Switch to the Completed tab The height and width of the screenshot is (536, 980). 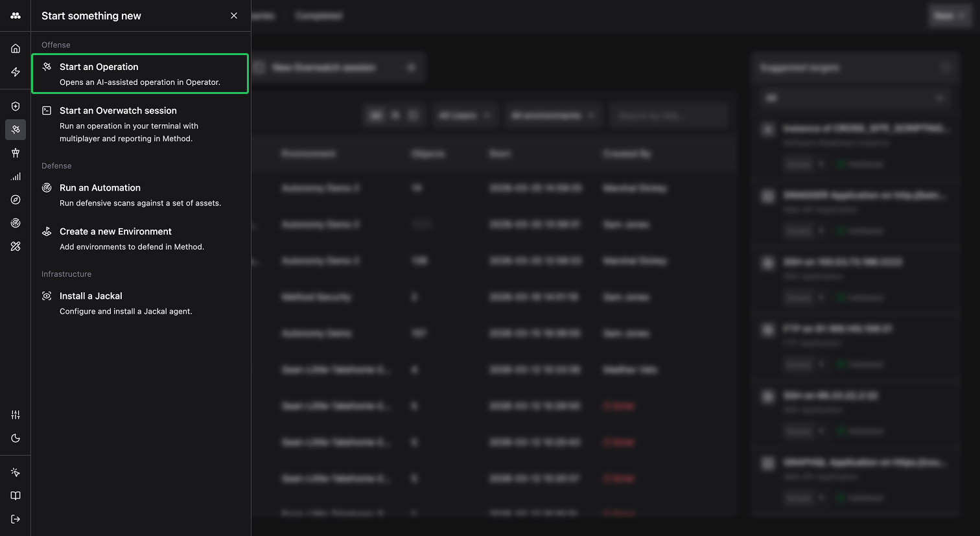pyautogui.click(x=319, y=16)
